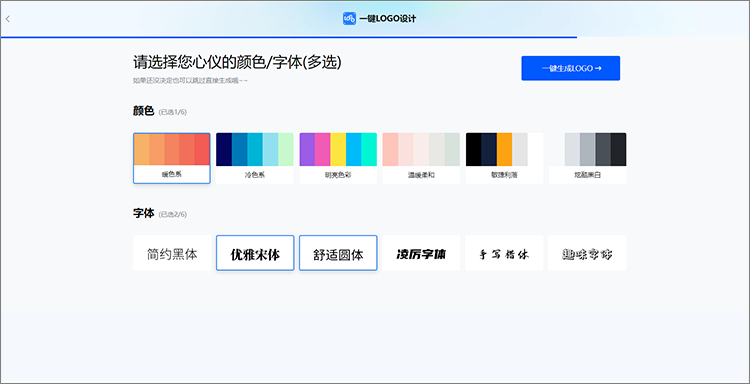Screen dimensions: 750x384
Task: Click the 颜色 section label
Action: (x=143, y=111)
